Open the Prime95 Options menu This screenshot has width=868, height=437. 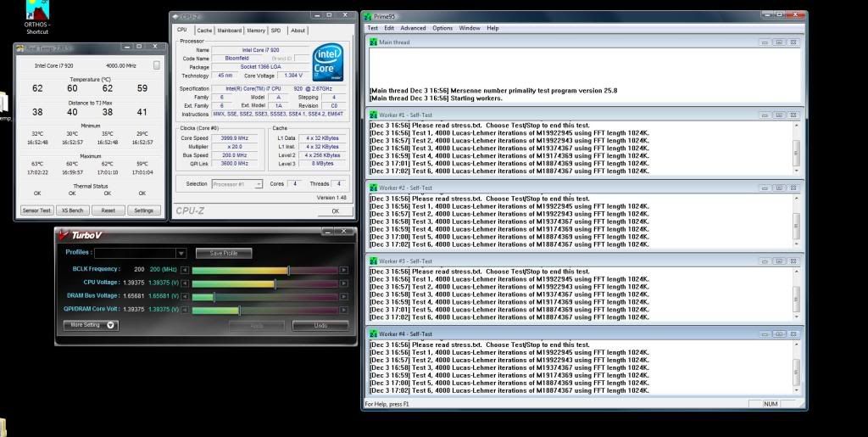(x=442, y=28)
